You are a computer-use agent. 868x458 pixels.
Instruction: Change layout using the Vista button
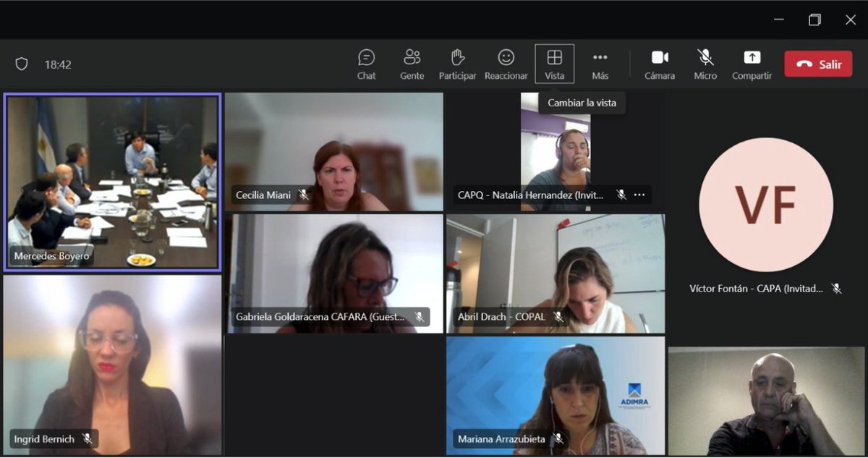point(555,64)
